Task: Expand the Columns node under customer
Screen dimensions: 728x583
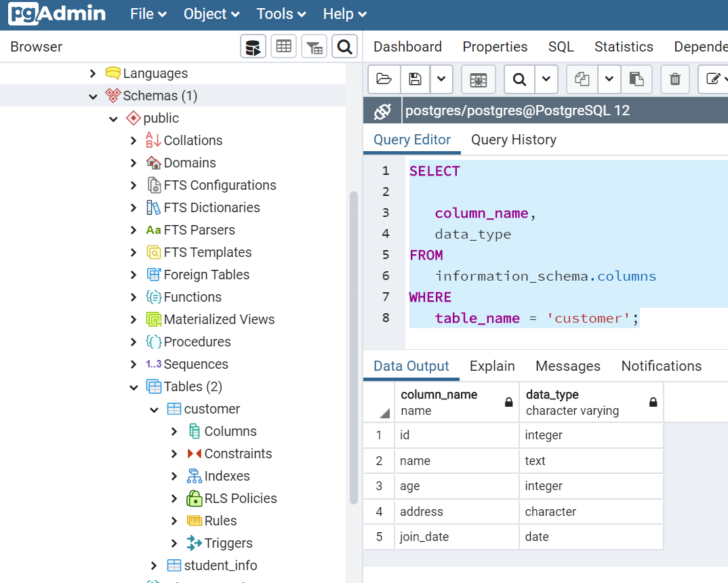Action: (174, 432)
